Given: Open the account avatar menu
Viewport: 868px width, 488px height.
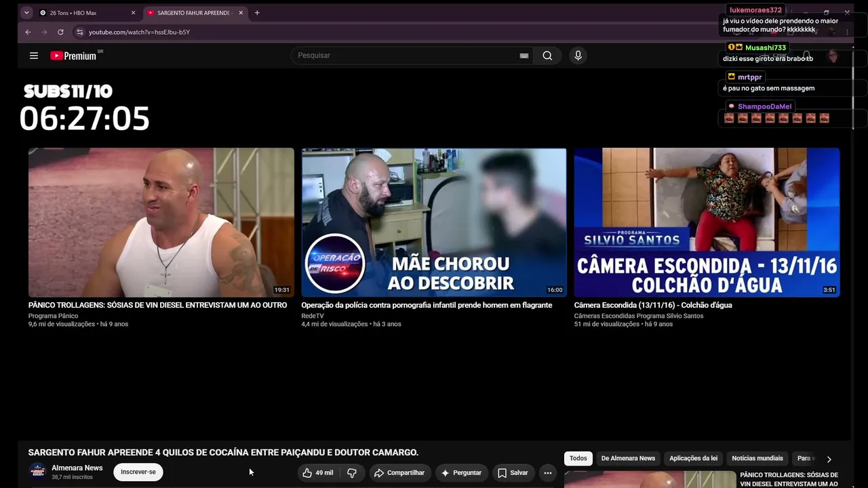Looking at the screenshot, I should [x=833, y=56].
